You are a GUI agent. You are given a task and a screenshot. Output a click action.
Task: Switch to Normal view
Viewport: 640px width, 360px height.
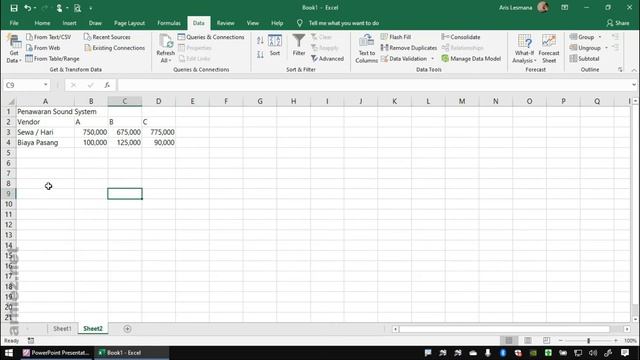pyautogui.click(x=509, y=340)
